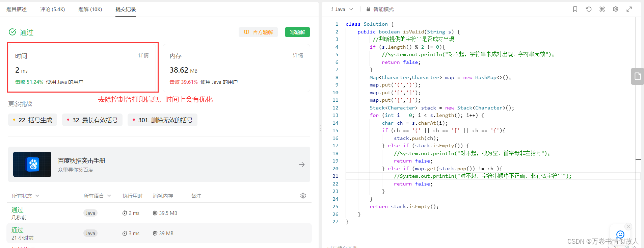Click the lock icon beside 智能模式
The image size is (644, 248).
(x=368, y=9)
